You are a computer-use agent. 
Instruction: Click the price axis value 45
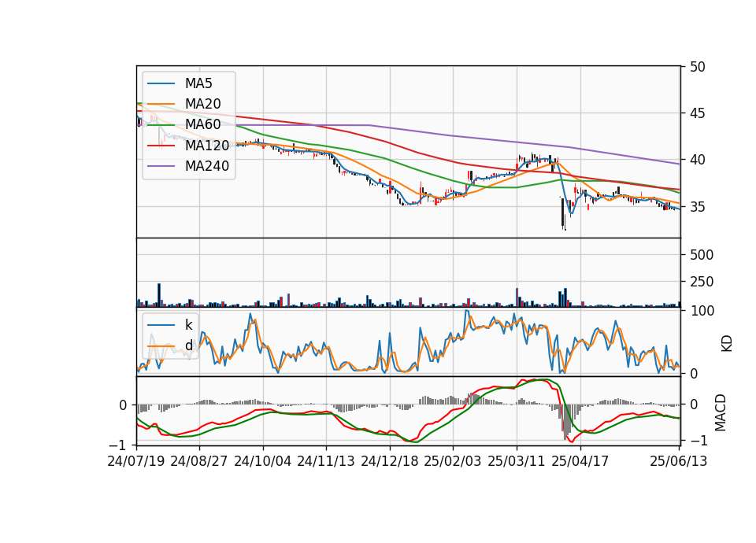point(697,113)
